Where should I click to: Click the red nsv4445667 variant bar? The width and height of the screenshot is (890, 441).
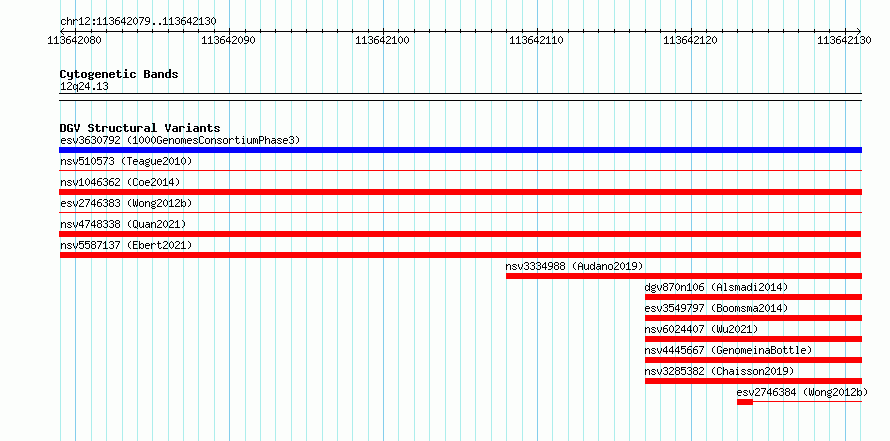pyautogui.click(x=753, y=360)
